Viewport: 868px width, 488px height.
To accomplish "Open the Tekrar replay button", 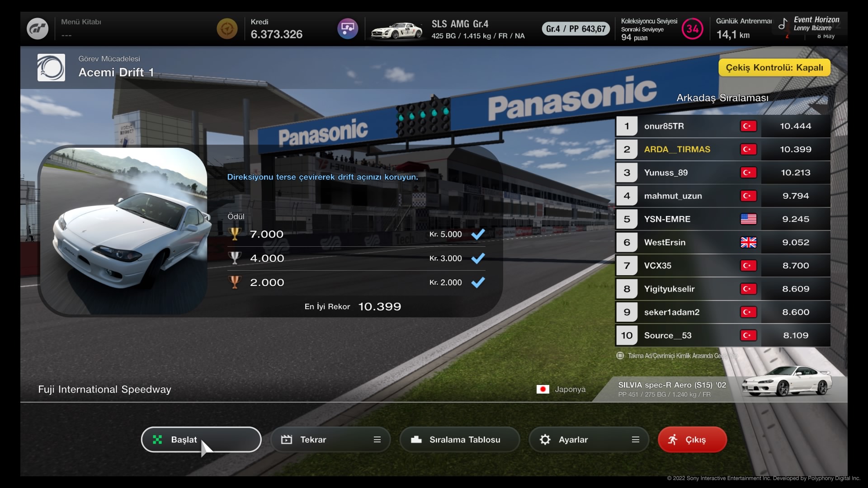I will 330,440.
